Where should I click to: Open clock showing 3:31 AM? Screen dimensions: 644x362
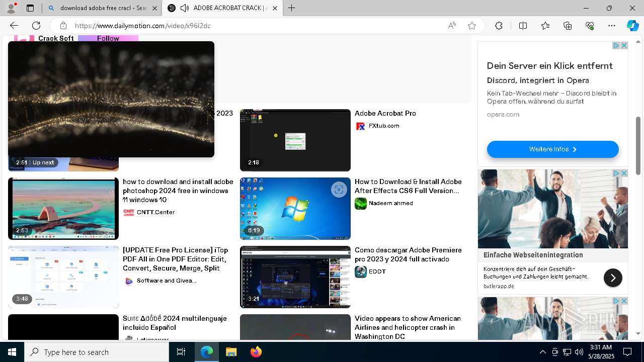tap(601, 352)
